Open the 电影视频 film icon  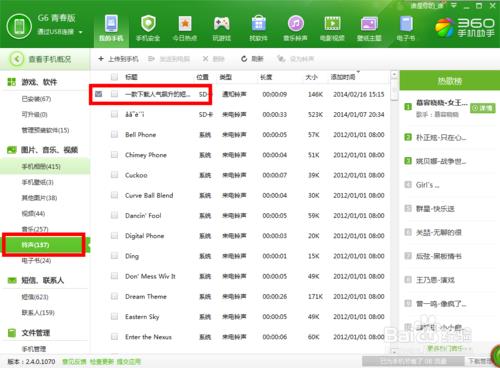(332, 24)
